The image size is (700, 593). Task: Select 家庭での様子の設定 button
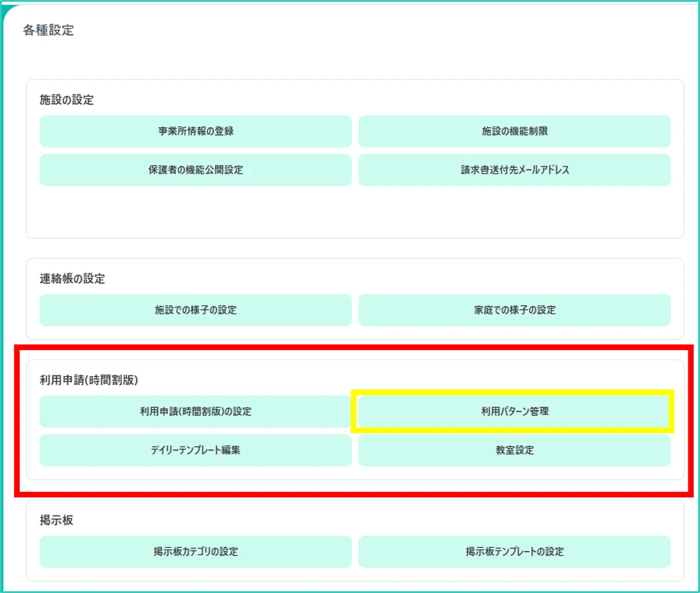514,310
